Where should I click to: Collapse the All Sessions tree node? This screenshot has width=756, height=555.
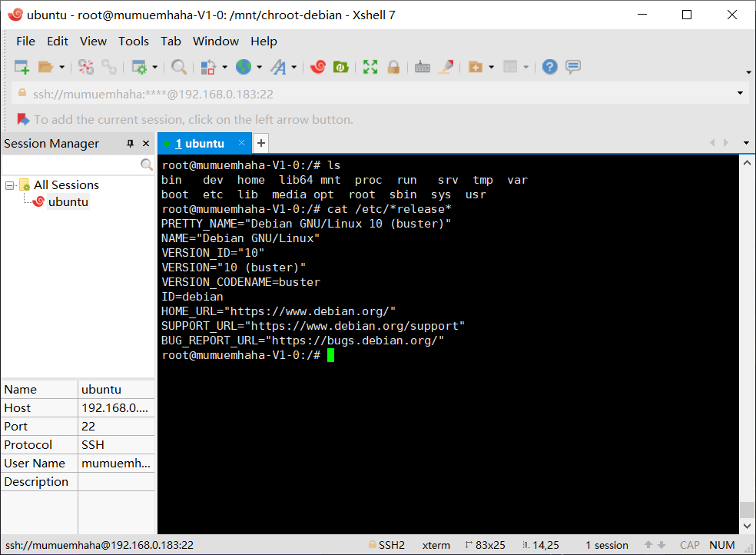coord(10,185)
